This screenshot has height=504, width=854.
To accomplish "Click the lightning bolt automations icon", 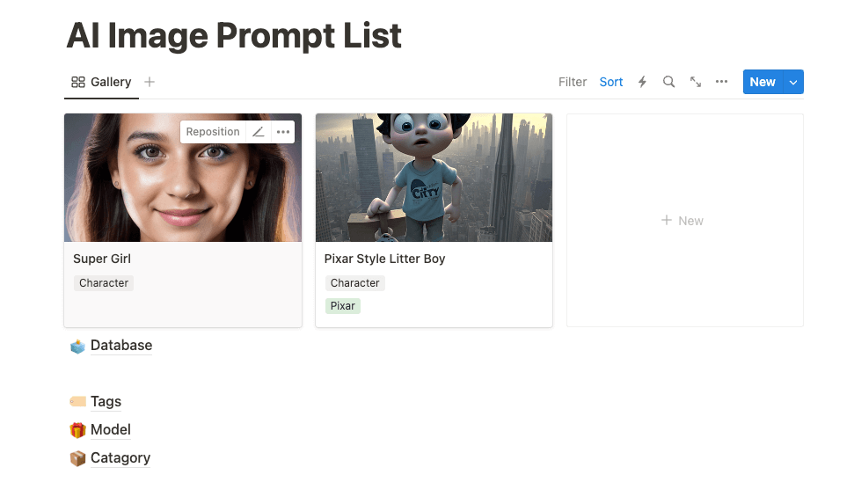I will [x=642, y=82].
